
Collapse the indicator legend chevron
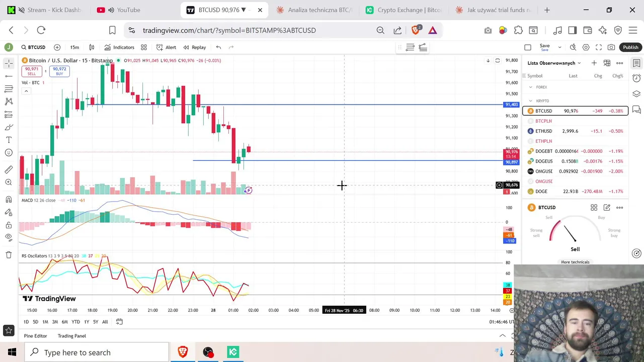tap(26, 91)
